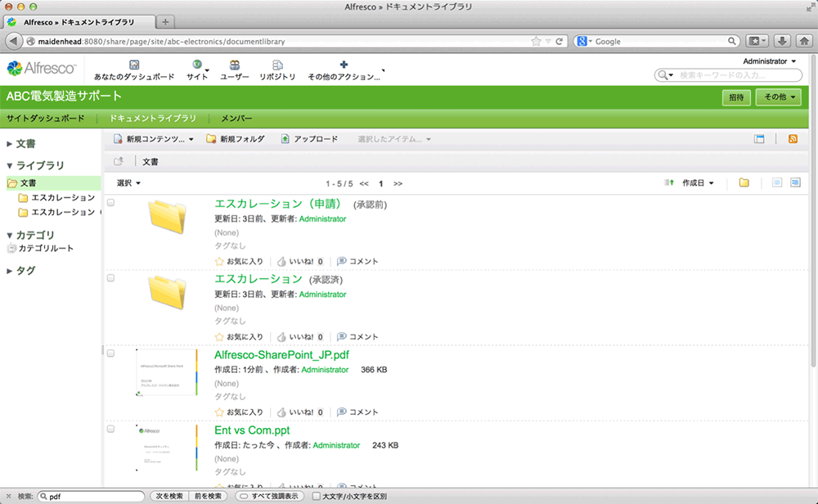Expand the 文書 section in sidebar
This screenshot has height=504, width=818.
9,144
